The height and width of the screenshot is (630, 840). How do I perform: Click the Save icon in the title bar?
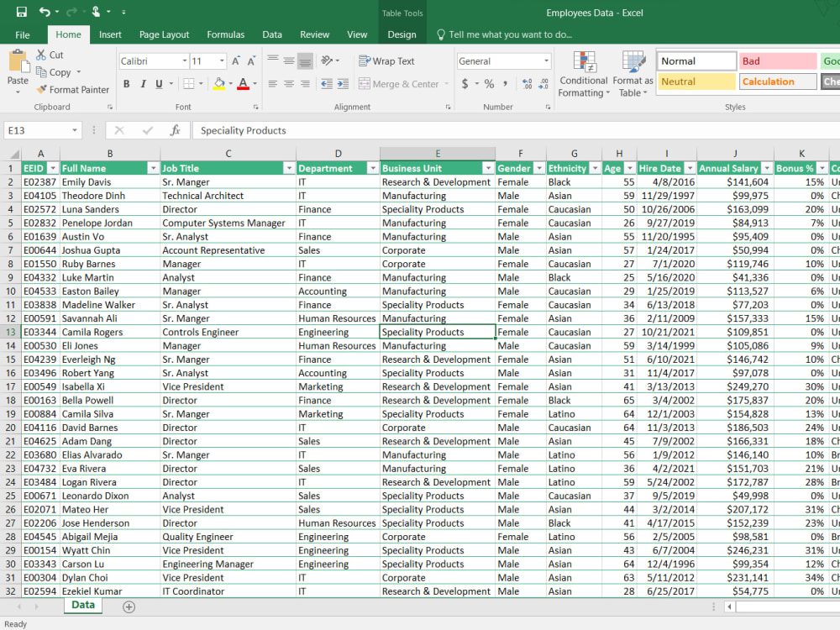point(22,12)
